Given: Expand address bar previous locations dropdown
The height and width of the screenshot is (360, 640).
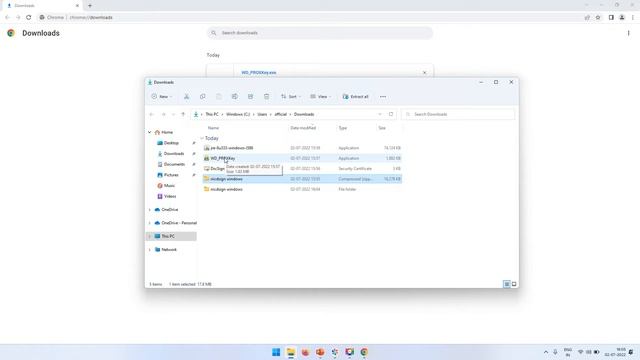Looking at the screenshot, I should coord(380,114).
